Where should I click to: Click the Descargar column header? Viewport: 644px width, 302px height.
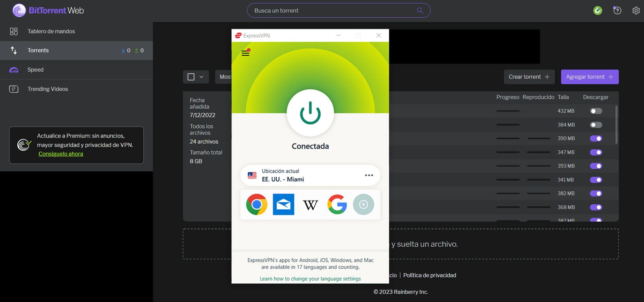click(595, 97)
